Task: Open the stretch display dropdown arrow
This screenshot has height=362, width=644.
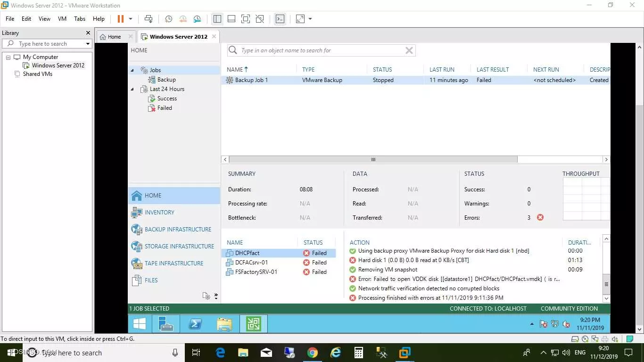Action: [310, 19]
